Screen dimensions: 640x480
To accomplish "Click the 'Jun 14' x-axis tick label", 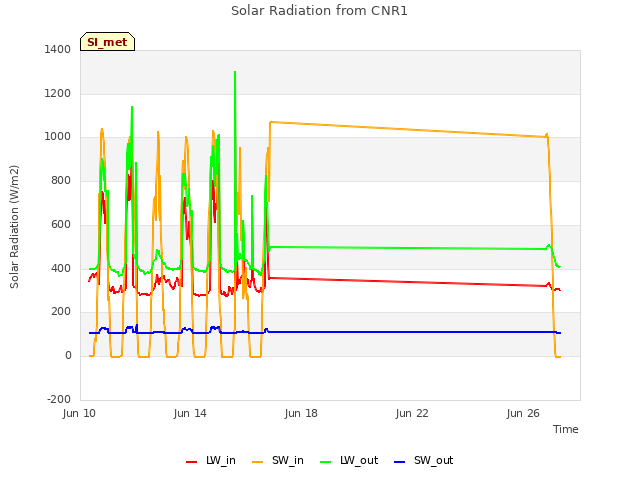I will [x=190, y=413].
